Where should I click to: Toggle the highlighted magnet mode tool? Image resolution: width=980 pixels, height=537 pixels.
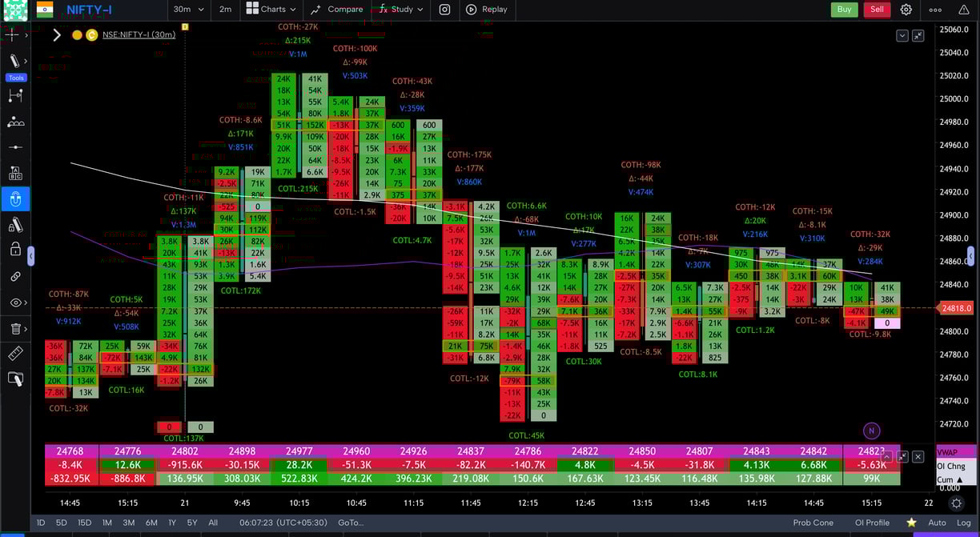[x=14, y=199]
